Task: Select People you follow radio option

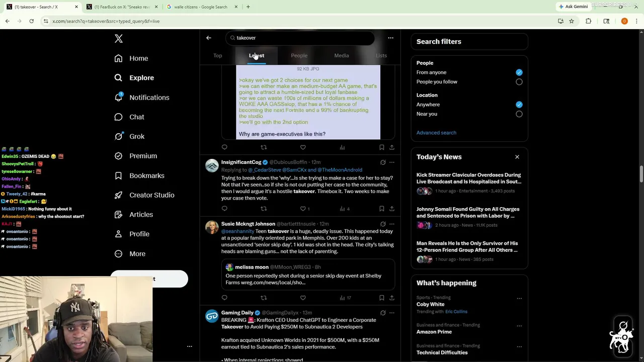Action: 519,82
